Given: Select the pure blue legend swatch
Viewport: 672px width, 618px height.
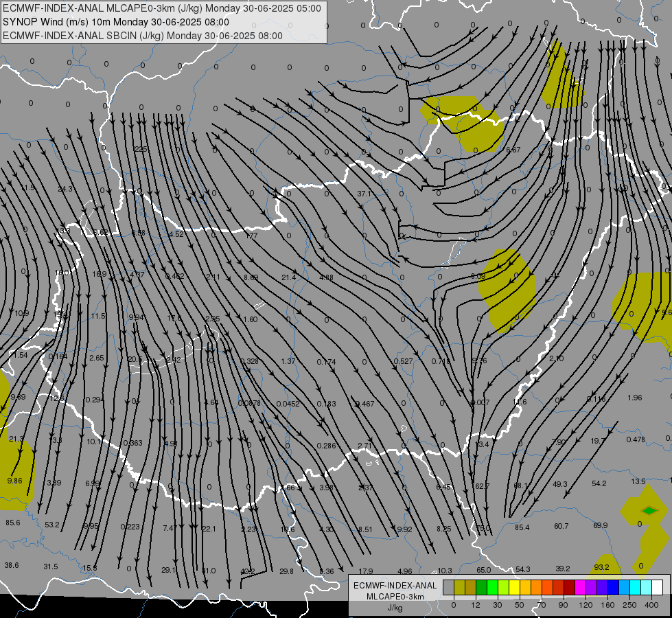Looking at the screenshot, I should coord(613,588).
